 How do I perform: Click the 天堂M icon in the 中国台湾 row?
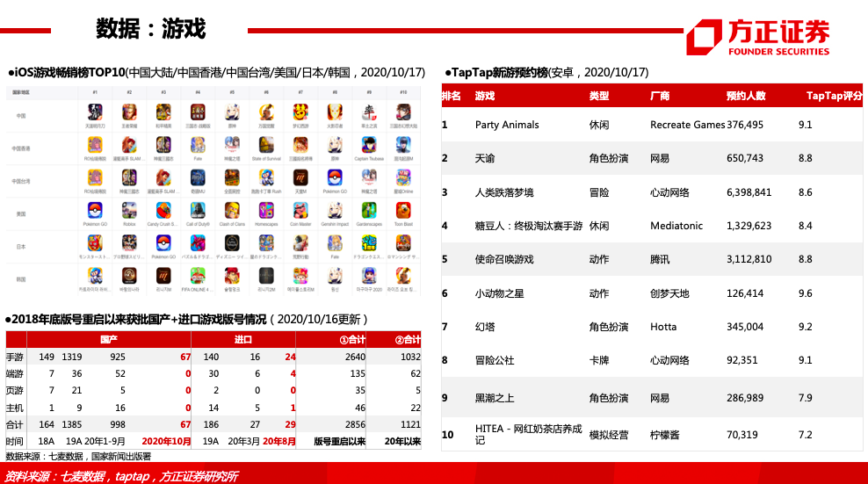coord(300,177)
